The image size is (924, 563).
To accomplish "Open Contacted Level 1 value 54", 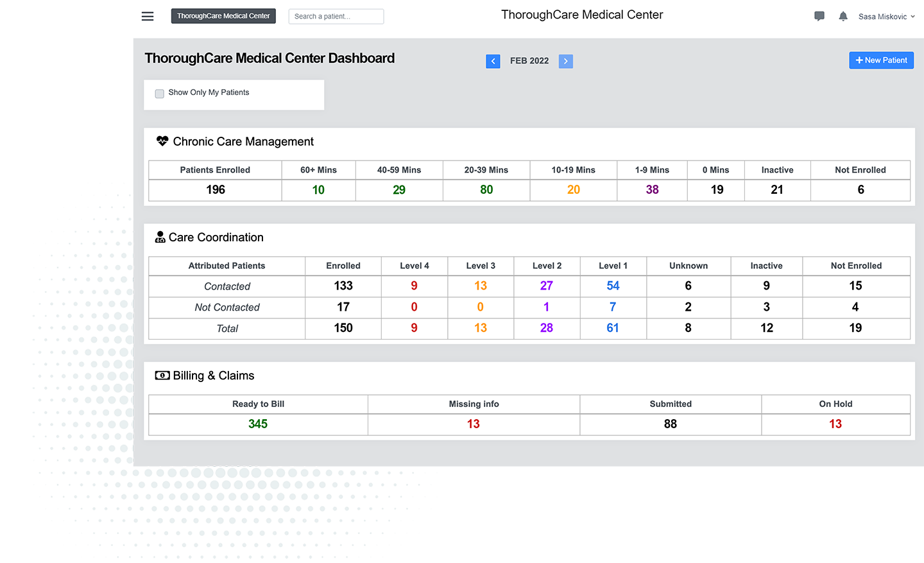I will point(613,286).
